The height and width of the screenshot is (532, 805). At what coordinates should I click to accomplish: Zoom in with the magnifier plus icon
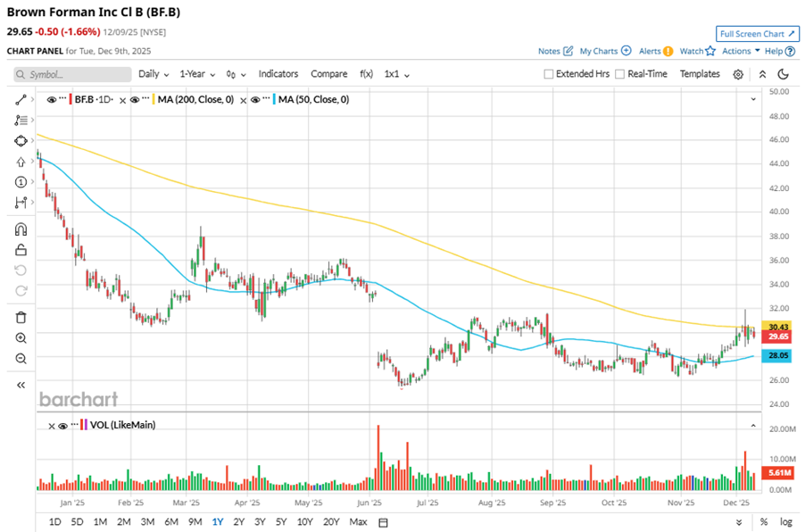21,338
